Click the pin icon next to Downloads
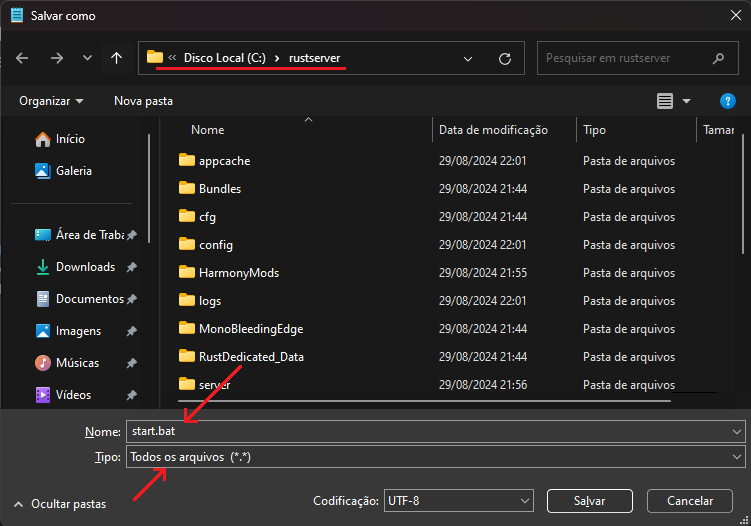 coord(132,267)
